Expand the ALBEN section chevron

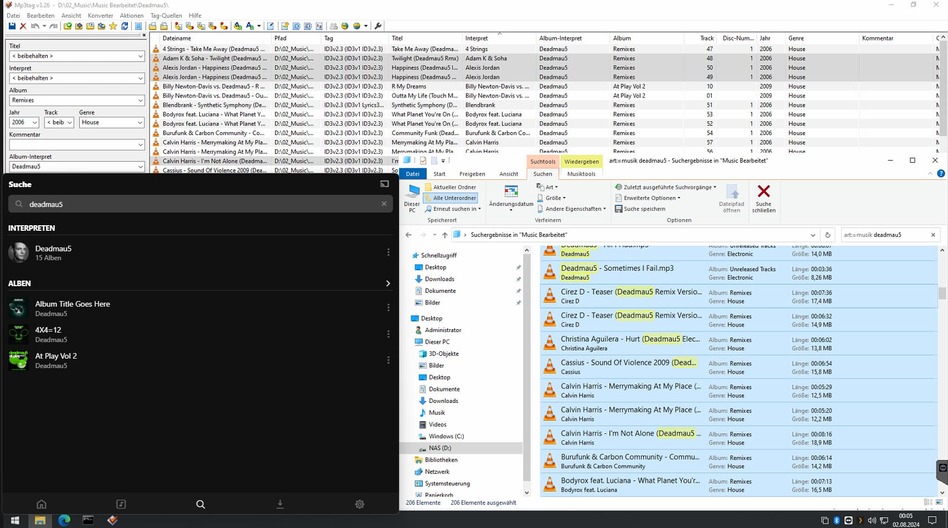pyautogui.click(x=388, y=283)
